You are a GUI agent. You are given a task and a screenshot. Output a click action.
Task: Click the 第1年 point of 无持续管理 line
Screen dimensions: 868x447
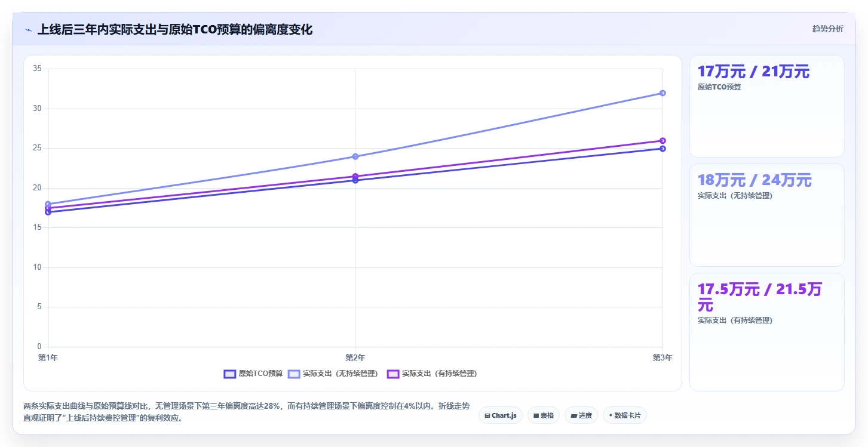coord(48,204)
